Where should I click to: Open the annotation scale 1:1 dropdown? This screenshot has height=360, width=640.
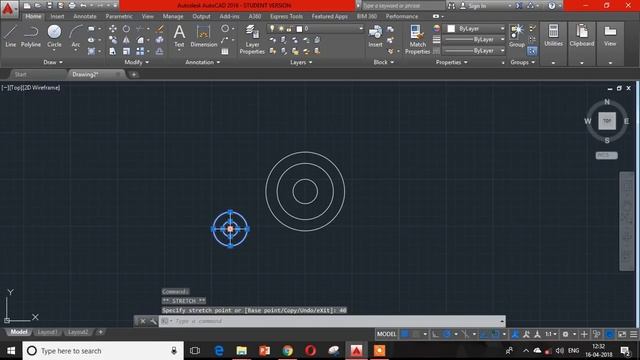(x=551, y=334)
